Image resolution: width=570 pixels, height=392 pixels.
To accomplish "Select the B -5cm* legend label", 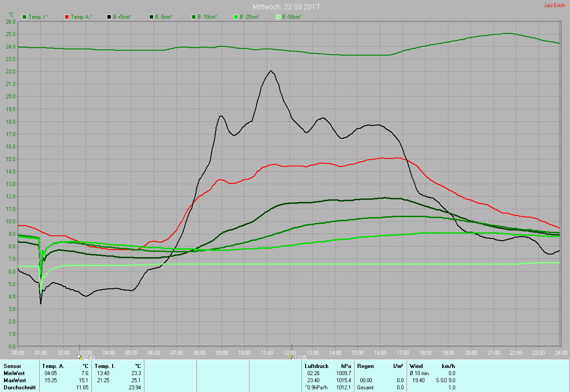I will point(163,17).
